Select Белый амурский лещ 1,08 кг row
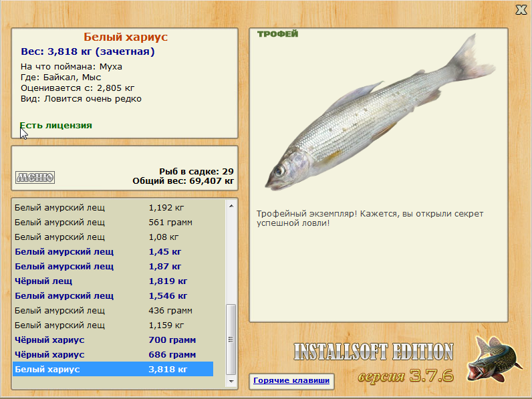Image resolution: width=532 pixels, height=399 pixels. [113, 237]
